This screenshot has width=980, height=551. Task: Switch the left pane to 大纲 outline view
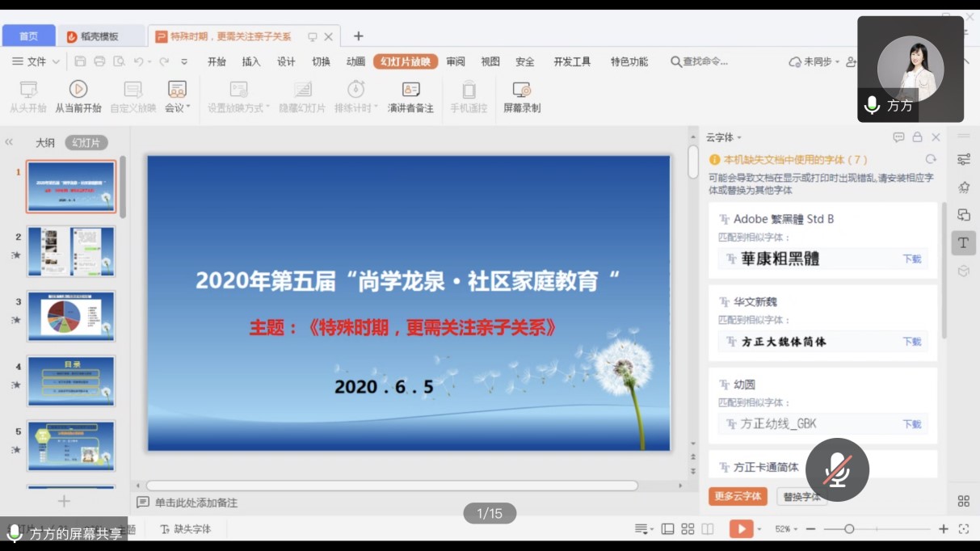pyautogui.click(x=44, y=143)
